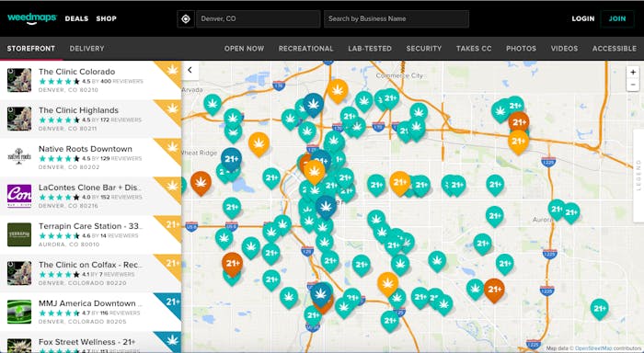Enable the Lab-Tested filter
The width and height of the screenshot is (644, 353).
(370, 49)
